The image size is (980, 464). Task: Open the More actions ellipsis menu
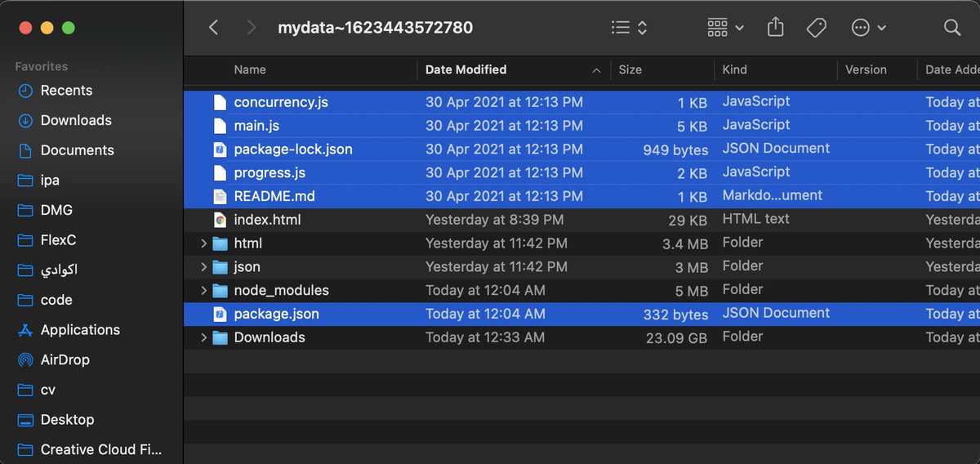[x=868, y=28]
